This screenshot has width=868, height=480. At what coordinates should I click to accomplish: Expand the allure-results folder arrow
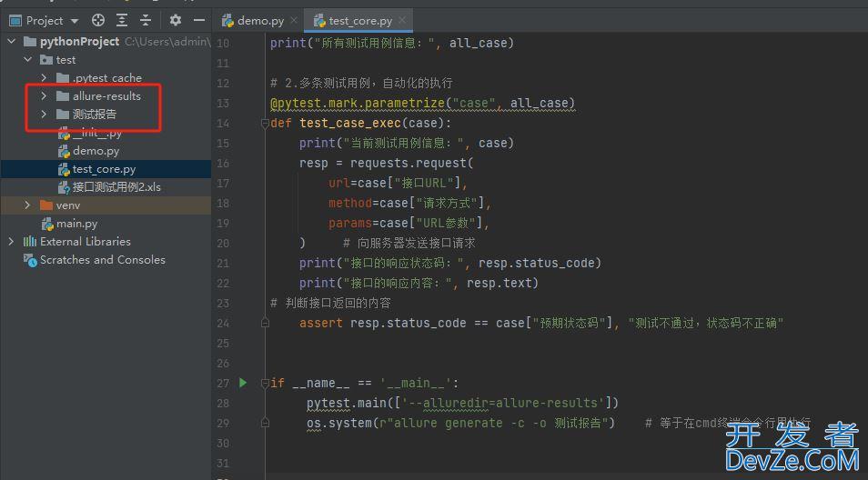point(44,96)
